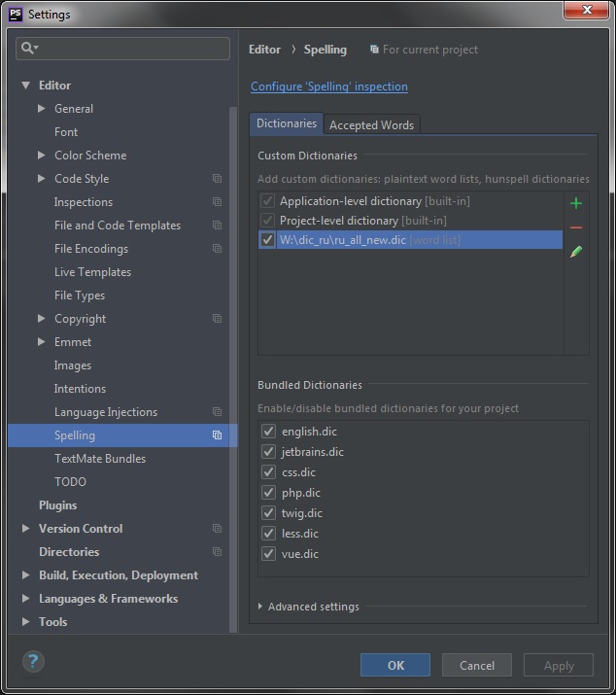This screenshot has width=616, height=695.
Task: Disable the ru_all_new.dic custom dictionary checkbox
Action: 268,240
